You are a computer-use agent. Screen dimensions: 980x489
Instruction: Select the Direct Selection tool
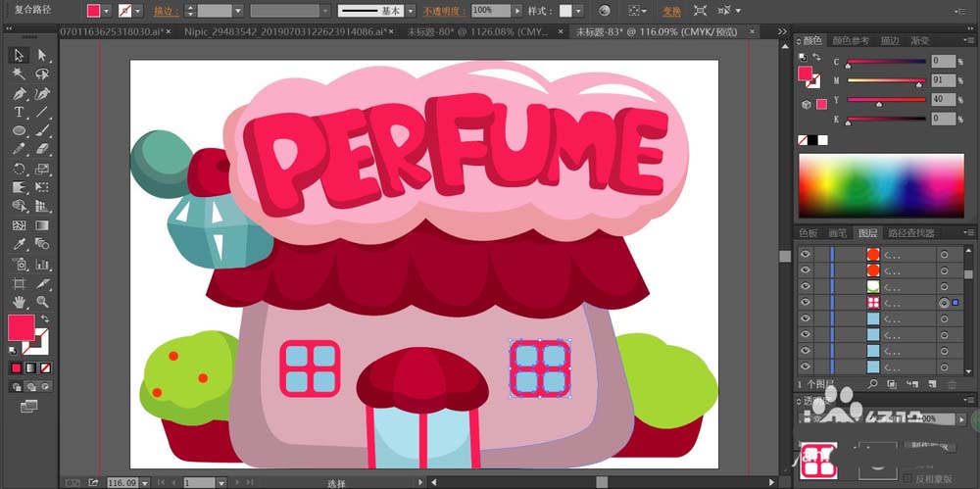coord(41,55)
